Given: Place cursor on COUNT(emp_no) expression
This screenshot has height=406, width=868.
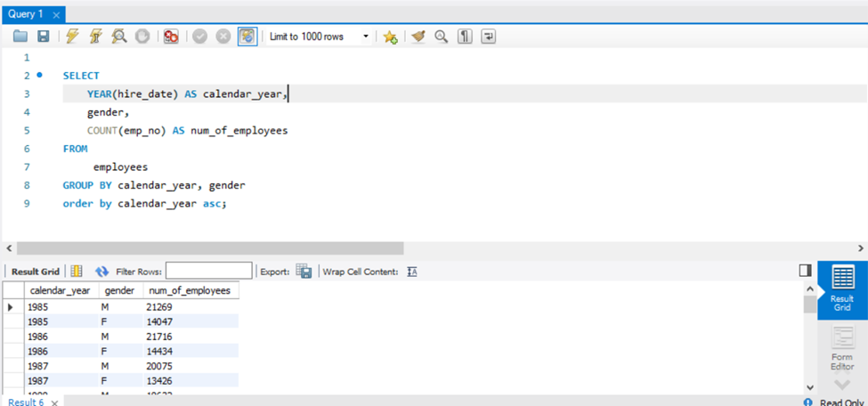Looking at the screenshot, I should pyautogui.click(x=126, y=131).
